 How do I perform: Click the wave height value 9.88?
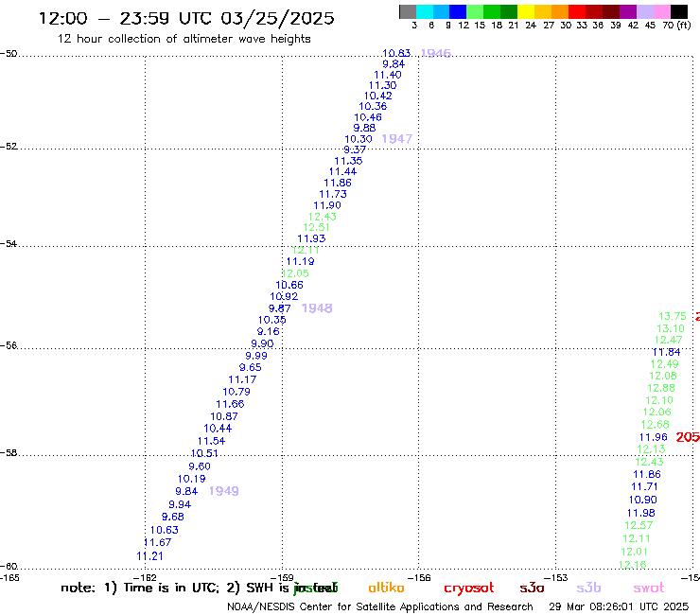click(x=365, y=128)
